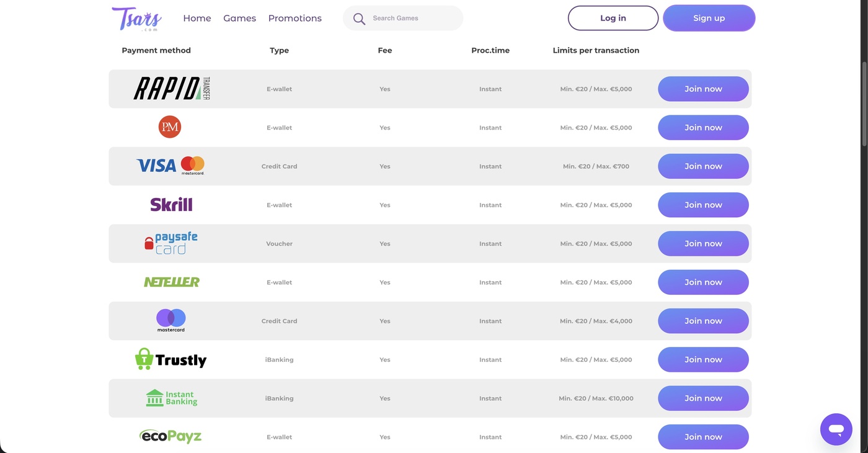This screenshot has width=868, height=453.
Task: Click the 'Proc.time' column header
Action: coord(490,50)
